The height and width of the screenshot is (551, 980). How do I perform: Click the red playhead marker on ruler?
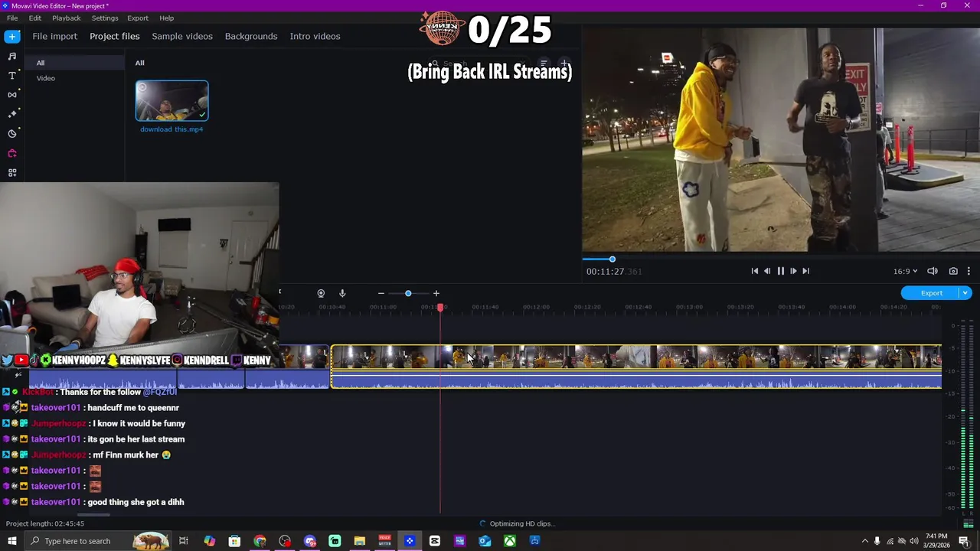(x=440, y=307)
